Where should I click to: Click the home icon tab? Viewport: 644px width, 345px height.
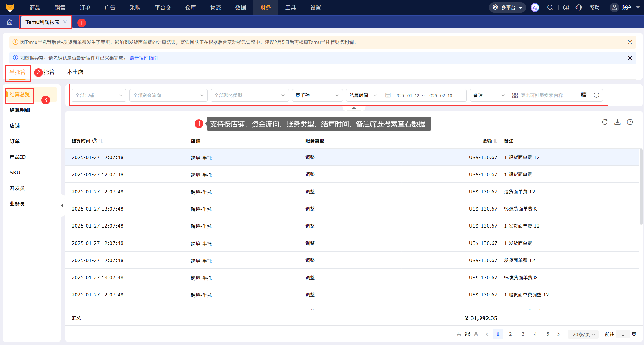click(x=10, y=22)
